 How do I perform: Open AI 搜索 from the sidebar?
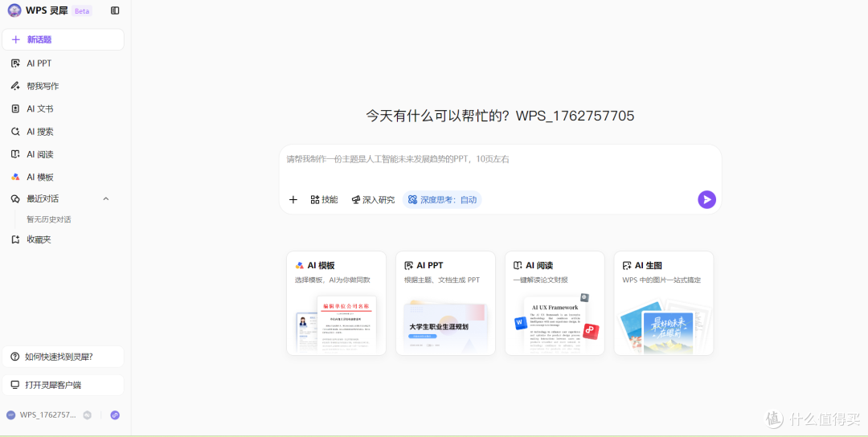[63, 132]
